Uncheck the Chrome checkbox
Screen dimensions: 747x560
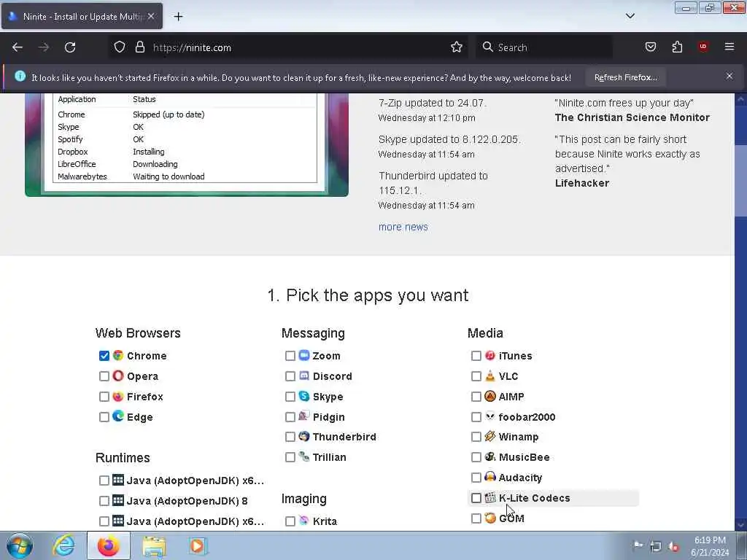[104, 356]
